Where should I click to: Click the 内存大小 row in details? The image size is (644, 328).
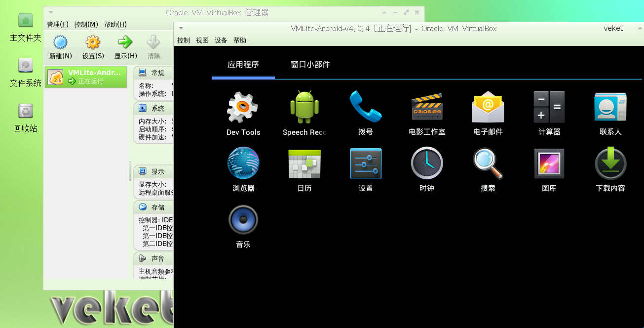(x=155, y=121)
